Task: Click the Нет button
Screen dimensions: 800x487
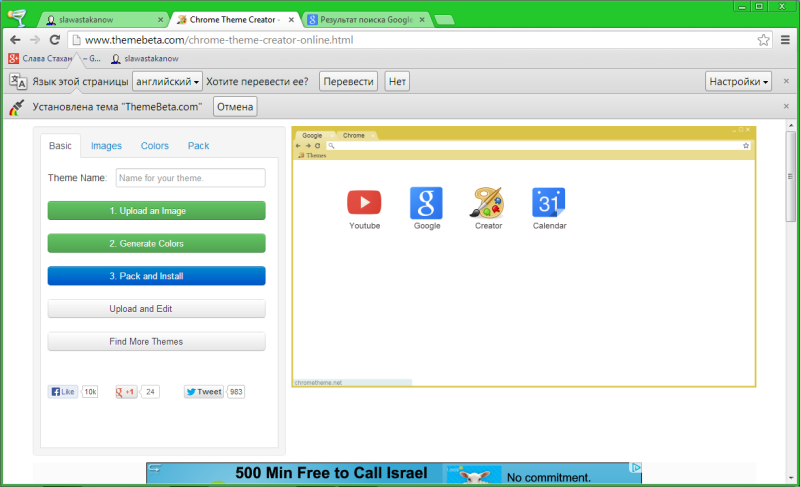Action: pyautogui.click(x=397, y=82)
